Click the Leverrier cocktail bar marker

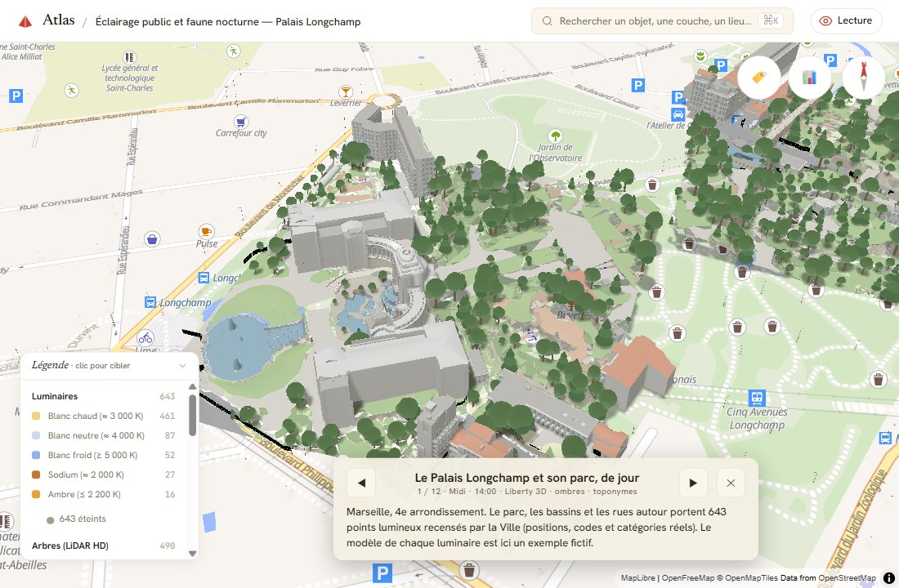pos(345,91)
